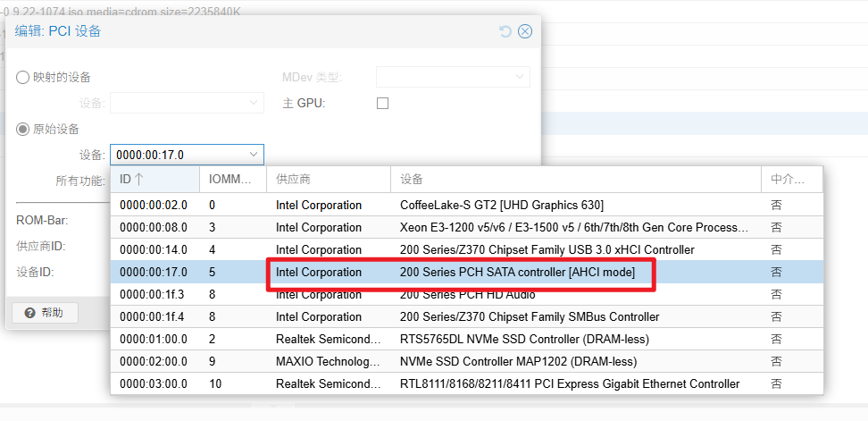Choose RTS5765DL NVMe SSD Controller row

tap(524, 339)
